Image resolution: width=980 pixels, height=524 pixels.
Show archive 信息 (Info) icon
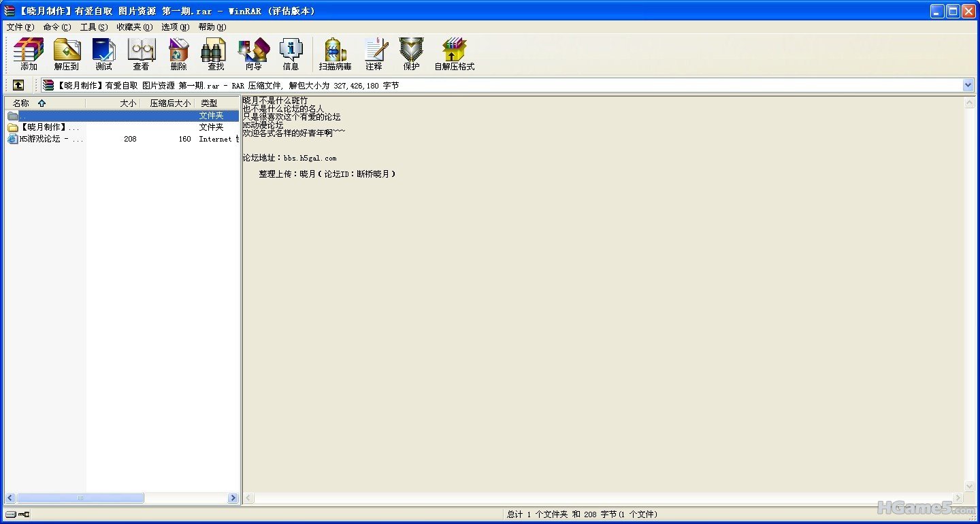pos(291,54)
